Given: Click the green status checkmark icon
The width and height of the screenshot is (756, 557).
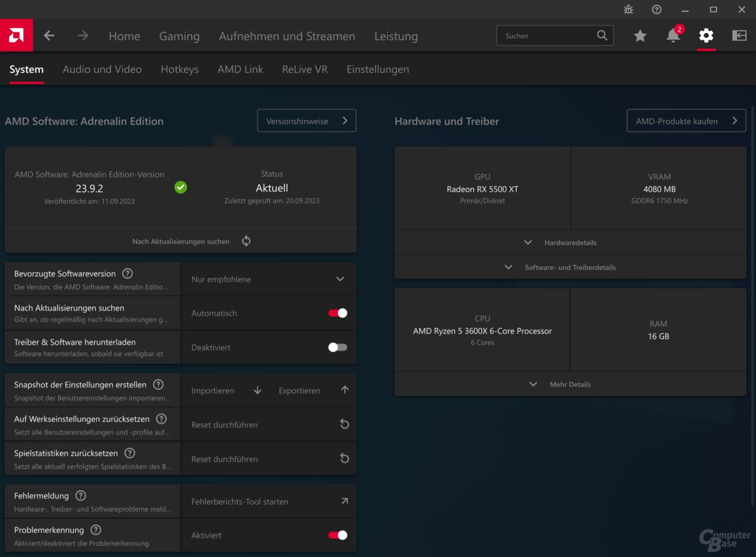Looking at the screenshot, I should [180, 187].
